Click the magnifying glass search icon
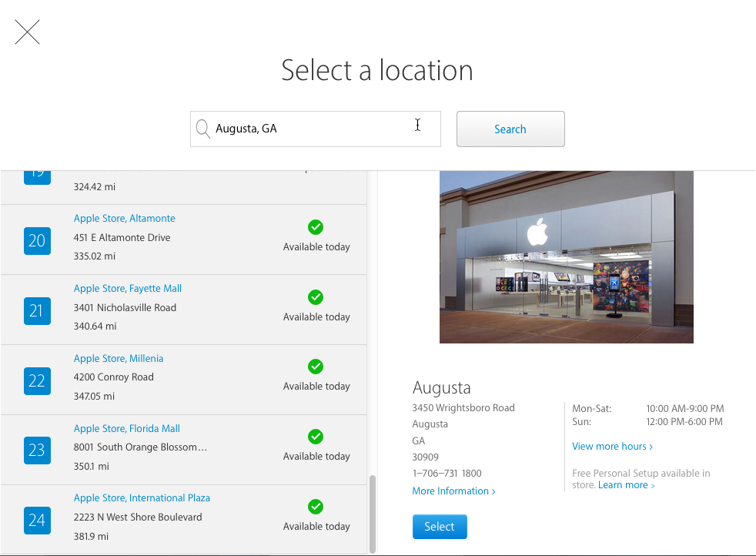 pos(203,129)
